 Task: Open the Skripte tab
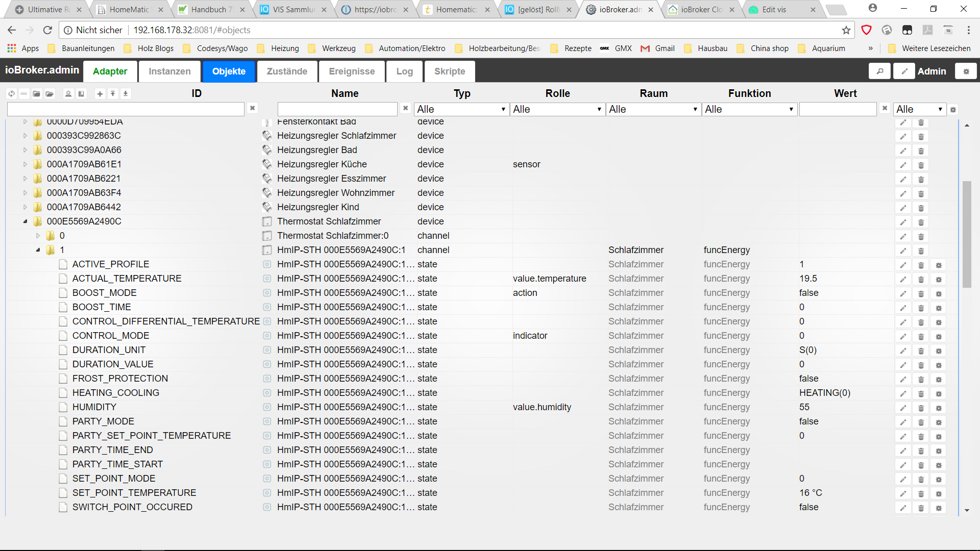coord(449,71)
